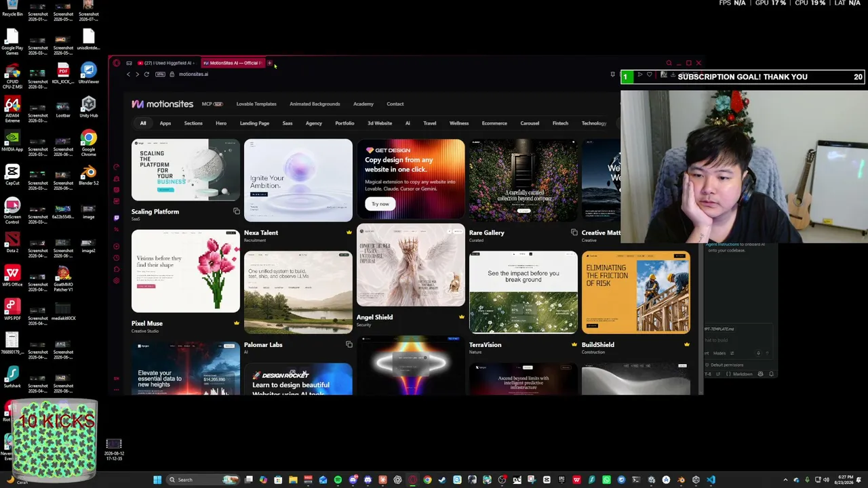Screen dimensions: 868x488
Task: Open the Angel Shield template thumbnail
Action: click(411, 265)
